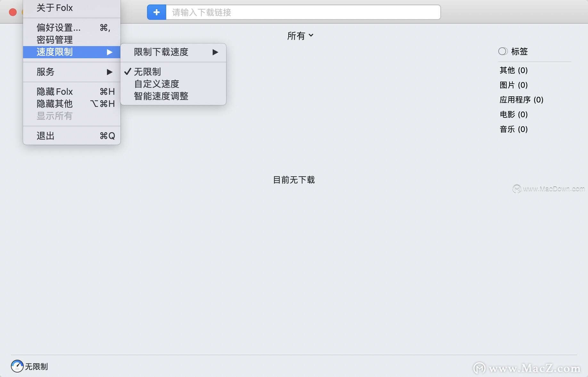Select 隐藏其他 menu item
This screenshot has width=588, height=377.
click(x=54, y=104)
